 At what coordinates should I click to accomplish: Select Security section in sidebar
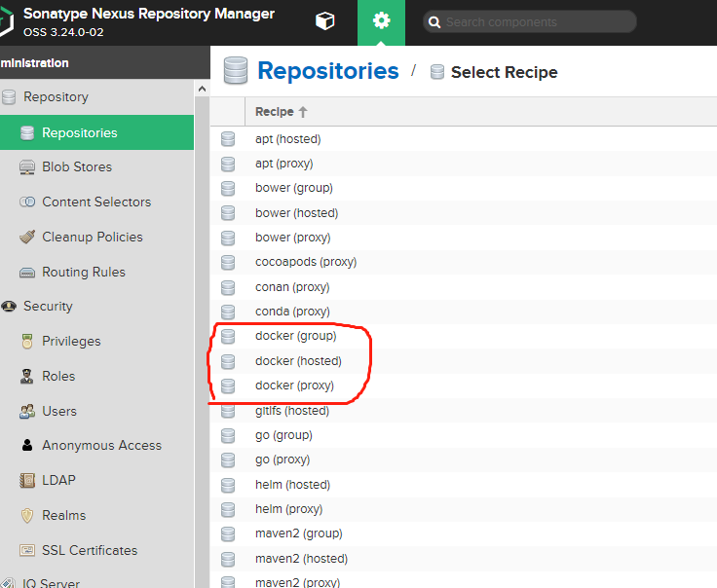tap(48, 306)
